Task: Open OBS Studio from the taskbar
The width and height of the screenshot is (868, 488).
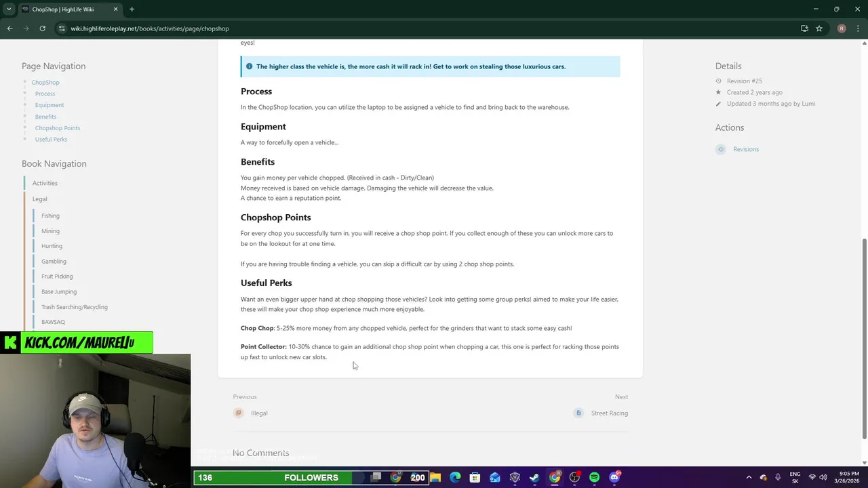Action: 574,478
